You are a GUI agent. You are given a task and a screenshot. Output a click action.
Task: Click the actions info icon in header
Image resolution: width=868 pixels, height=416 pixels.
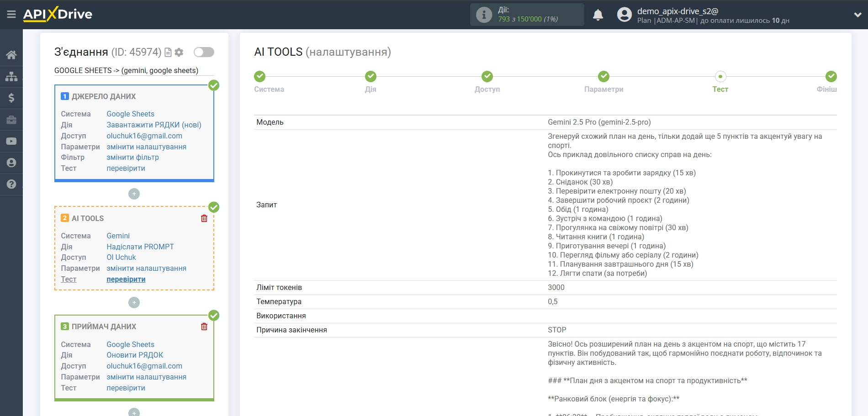484,15
